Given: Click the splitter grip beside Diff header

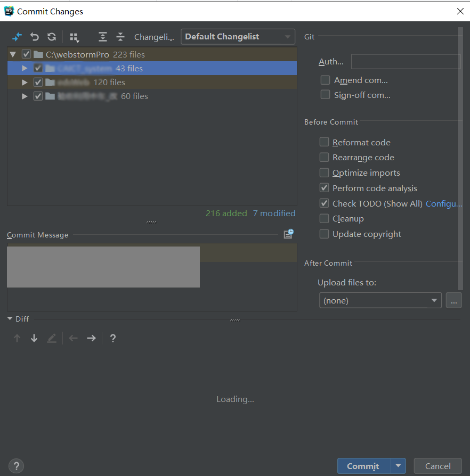Looking at the screenshot, I should [235, 320].
